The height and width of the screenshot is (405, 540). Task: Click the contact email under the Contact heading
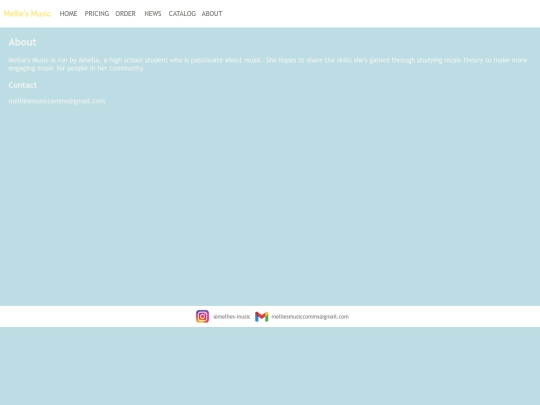pos(57,101)
